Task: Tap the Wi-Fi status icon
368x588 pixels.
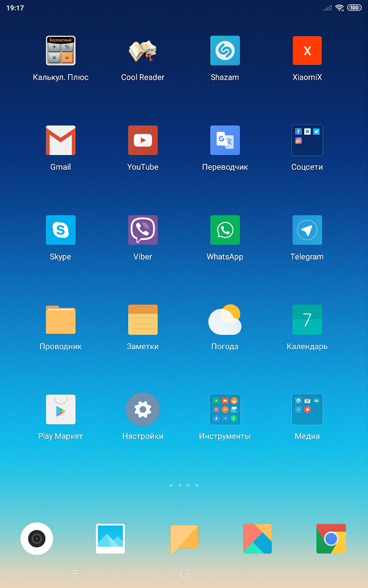Action: (339, 7)
